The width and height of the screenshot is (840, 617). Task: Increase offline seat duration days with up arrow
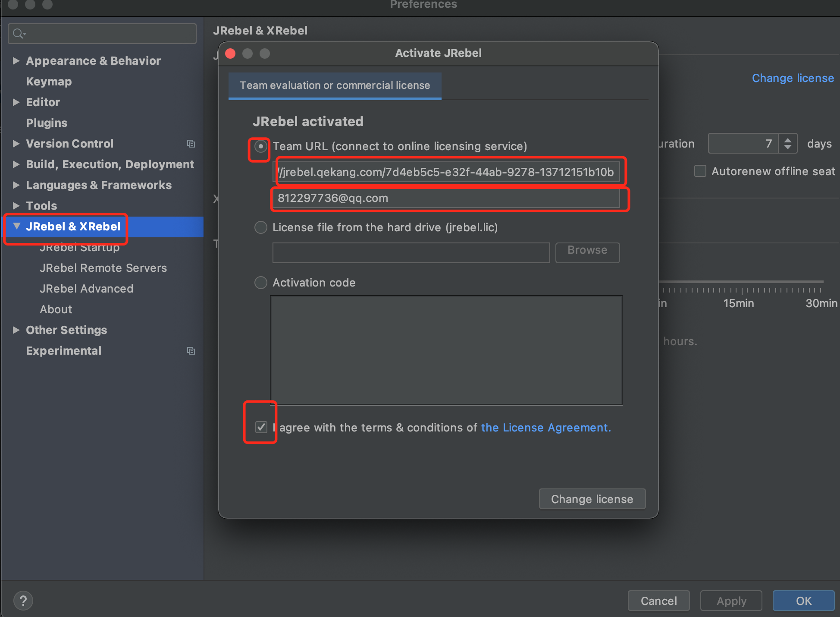[788, 139]
